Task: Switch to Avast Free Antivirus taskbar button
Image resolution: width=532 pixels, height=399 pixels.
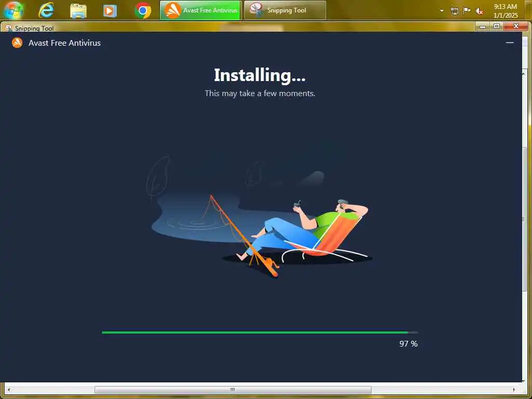Action: click(201, 10)
